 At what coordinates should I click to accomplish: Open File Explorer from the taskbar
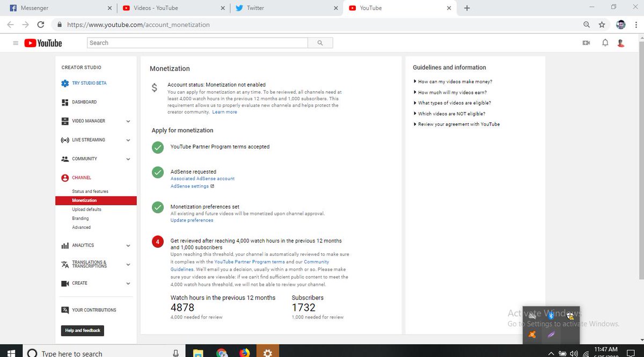[199, 353]
